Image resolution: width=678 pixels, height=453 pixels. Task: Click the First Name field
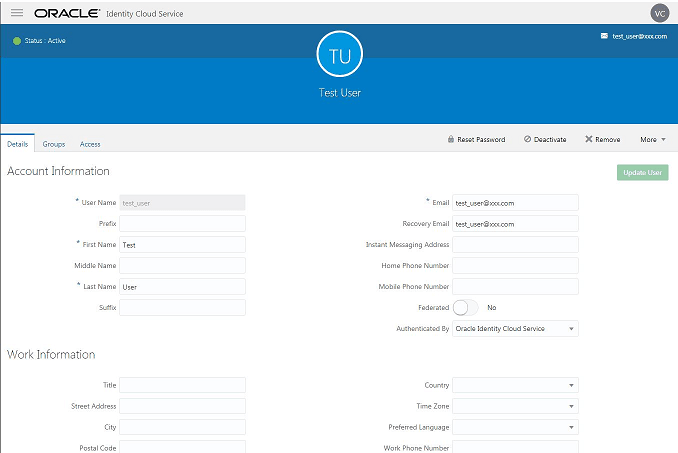tap(182, 245)
